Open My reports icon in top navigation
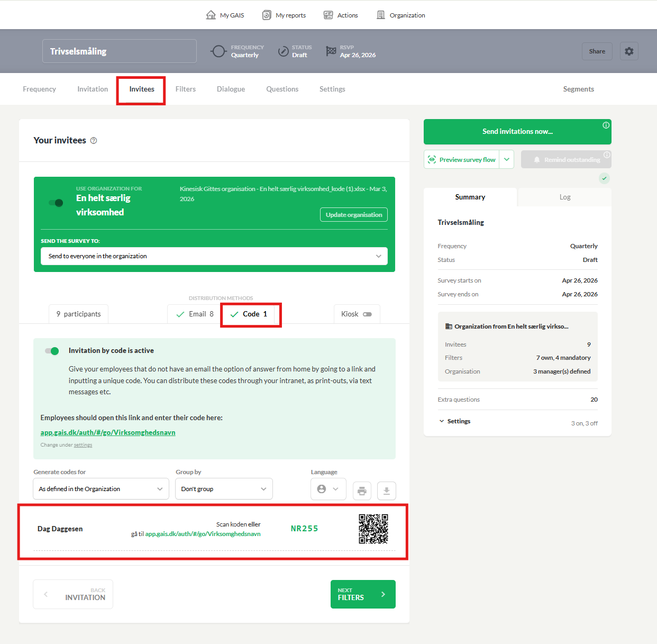This screenshot has height=644, width=657. point(267,15)
